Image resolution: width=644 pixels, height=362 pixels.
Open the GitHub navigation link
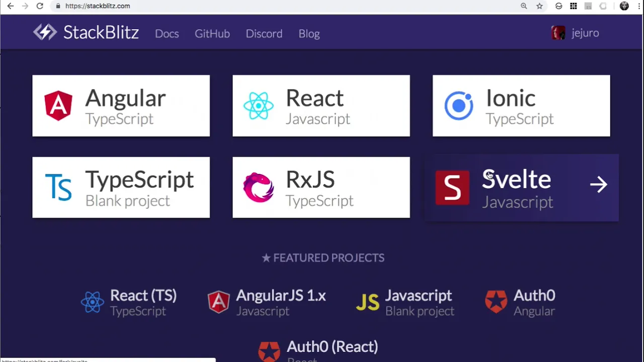point(212,34)
